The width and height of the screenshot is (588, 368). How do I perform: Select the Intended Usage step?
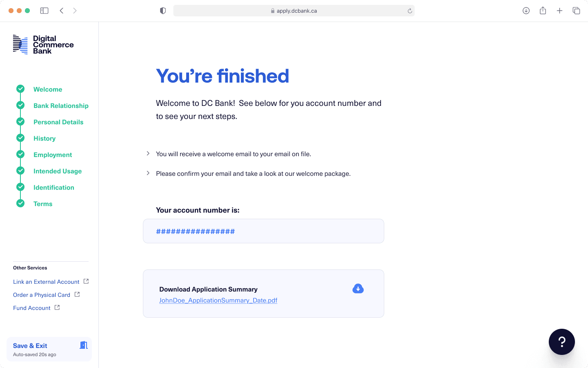[58, 171]
